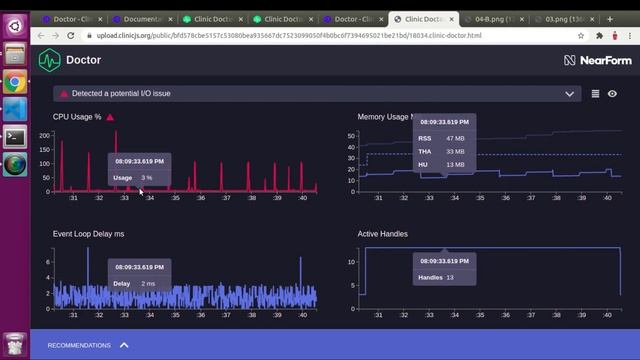Viewport: 640px width, 360px height.
Task: Click the address bar URL
Action: (x=289, y=36)
